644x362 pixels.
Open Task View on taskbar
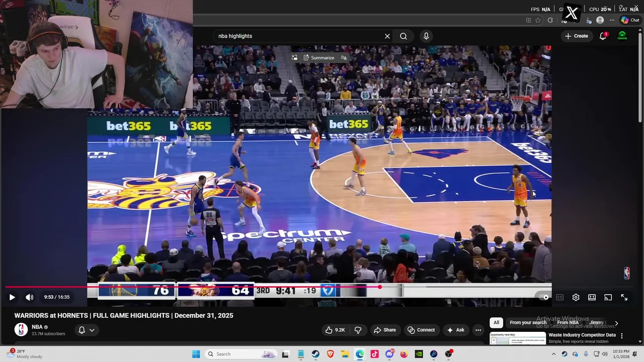[285, 354]
